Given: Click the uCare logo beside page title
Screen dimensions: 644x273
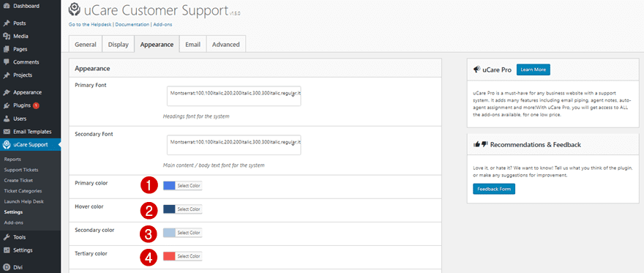Looking at the screenshot, I should 75,9.
